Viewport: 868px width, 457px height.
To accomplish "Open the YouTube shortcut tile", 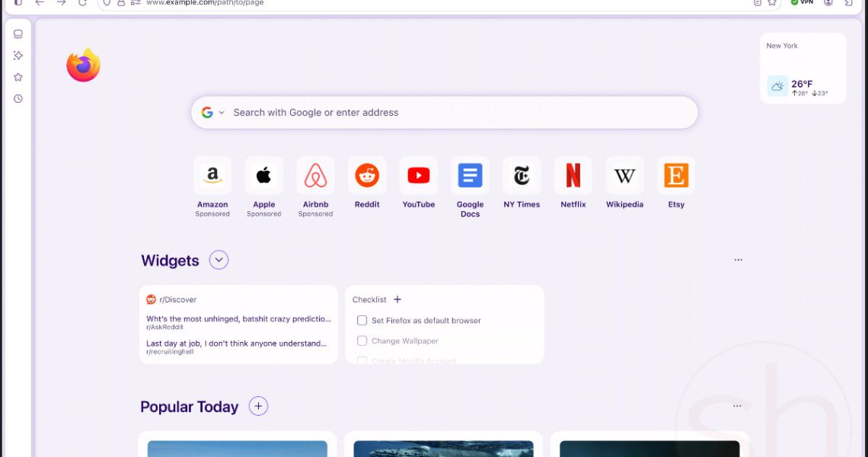I will 418,176.
